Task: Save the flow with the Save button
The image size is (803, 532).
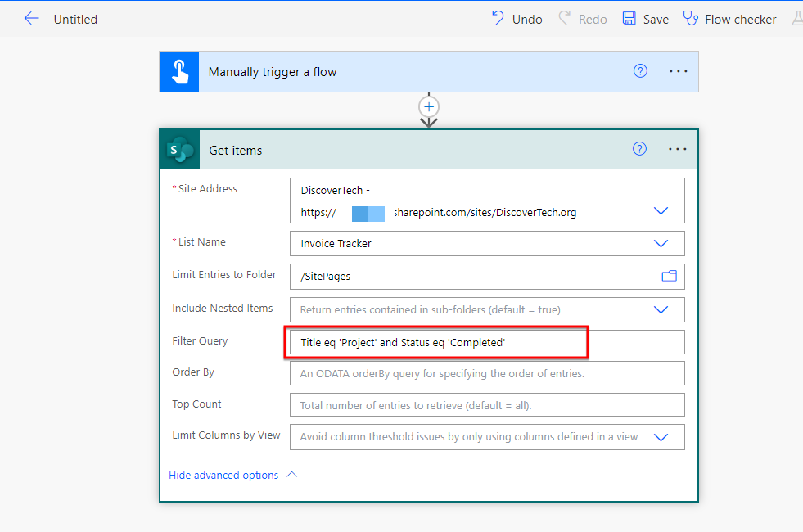Action: tap(645, 19)
